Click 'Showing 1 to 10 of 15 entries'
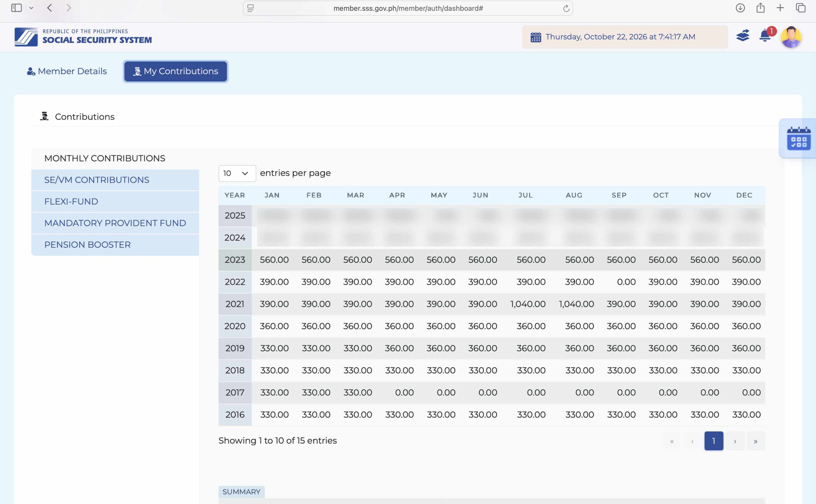Image resolution: width=816 pixels, height=504 pixels. (278, 441)
